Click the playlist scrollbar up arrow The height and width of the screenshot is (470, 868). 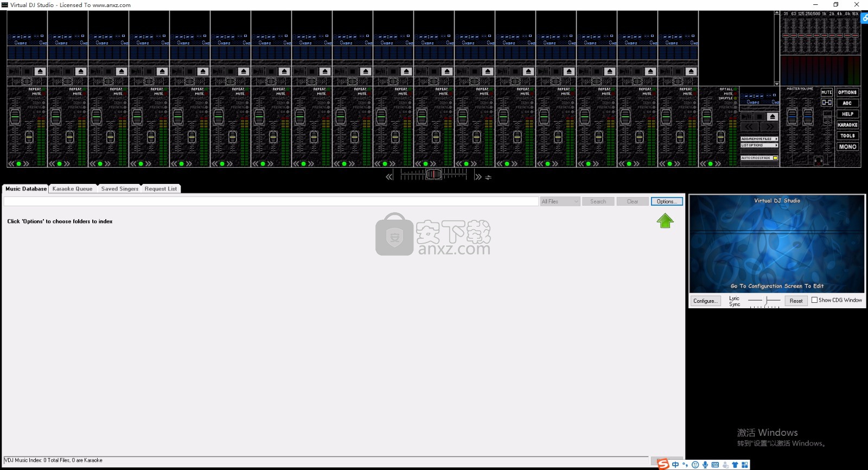[x=777, y=12]
